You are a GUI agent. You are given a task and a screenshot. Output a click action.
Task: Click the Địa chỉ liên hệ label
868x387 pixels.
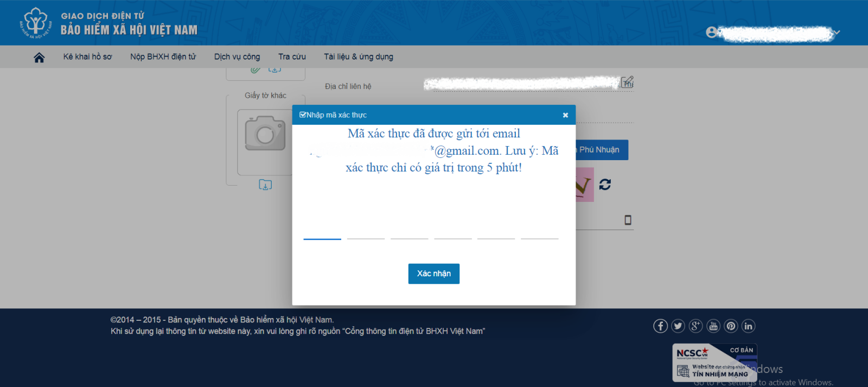point(348,86)
